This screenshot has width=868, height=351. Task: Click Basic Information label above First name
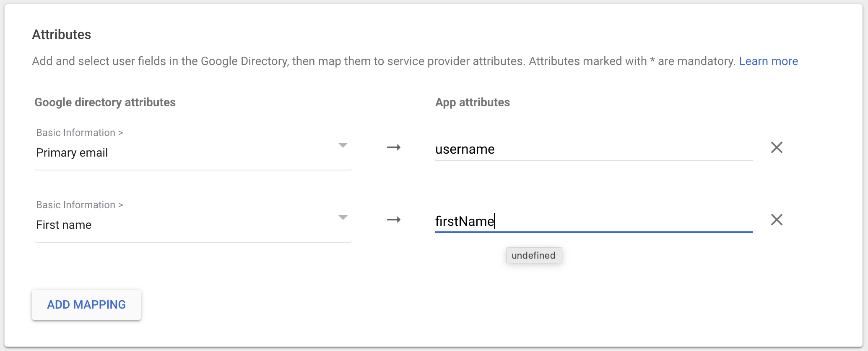point(79,205)
